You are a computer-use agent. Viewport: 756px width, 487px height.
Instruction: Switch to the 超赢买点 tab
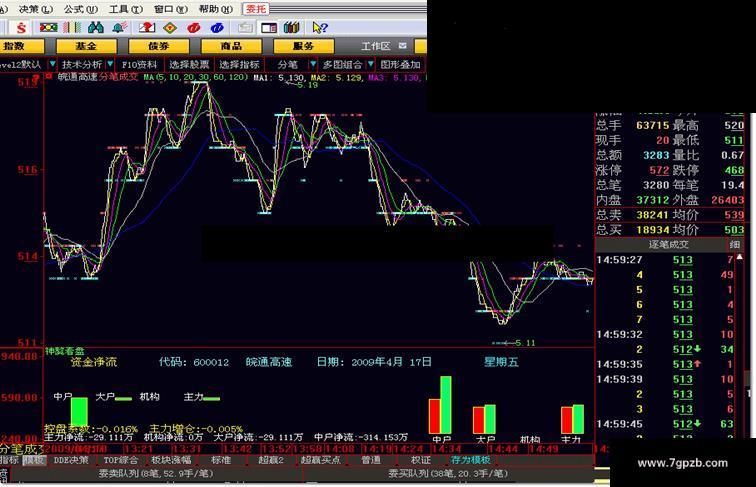(x=321, y=460)
